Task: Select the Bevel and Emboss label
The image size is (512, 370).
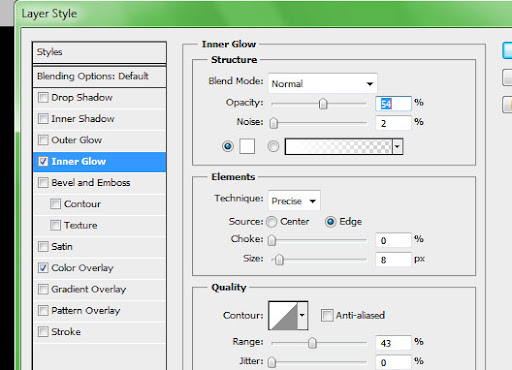Action: (x=91, y=183)
